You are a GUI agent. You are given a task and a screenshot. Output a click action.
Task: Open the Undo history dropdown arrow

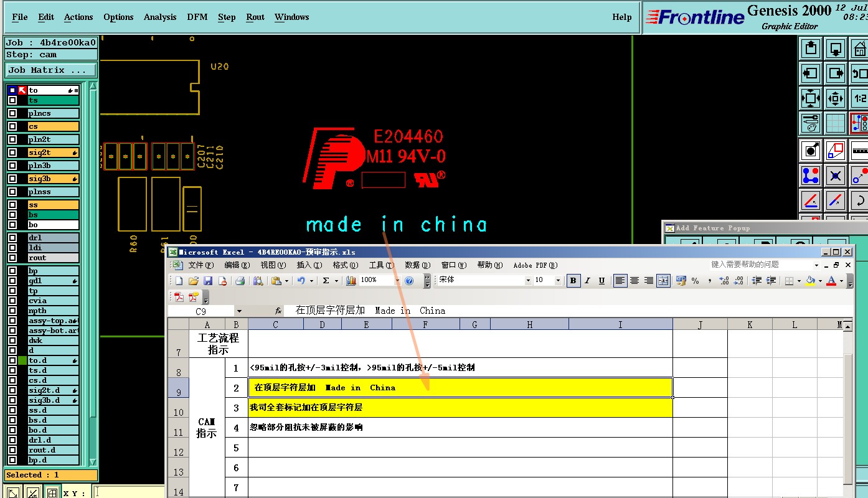click(310, 281)
